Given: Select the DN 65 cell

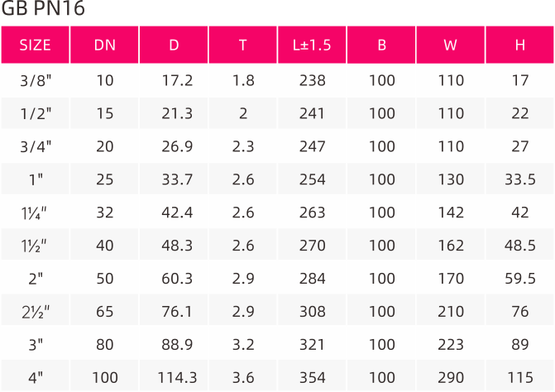Looking at the screenshot, I should [x=105, y=312].
